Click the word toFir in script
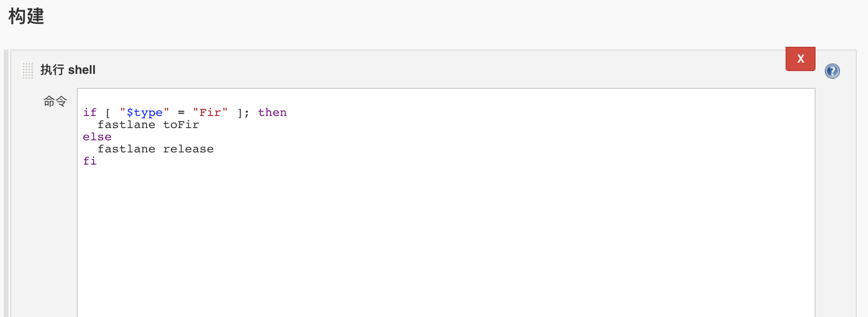Image resolution: width=868 pixels, height=317 pixels. click(181, 125)
